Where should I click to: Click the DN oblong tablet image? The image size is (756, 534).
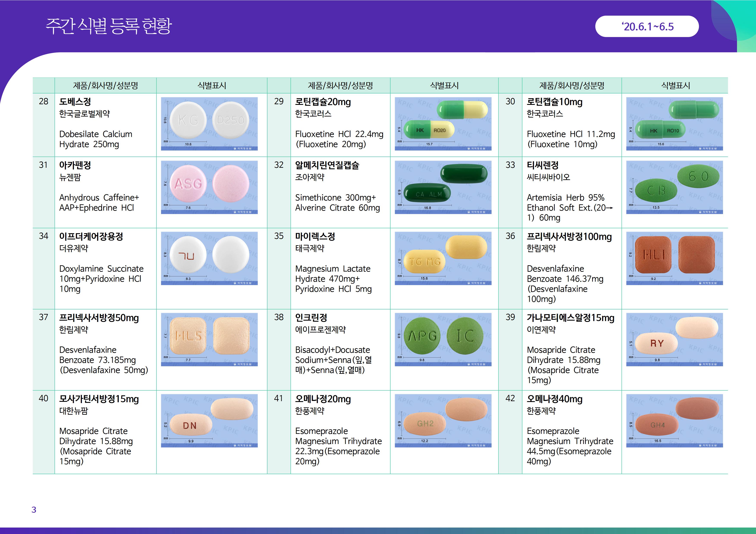(x=209, y=421)
